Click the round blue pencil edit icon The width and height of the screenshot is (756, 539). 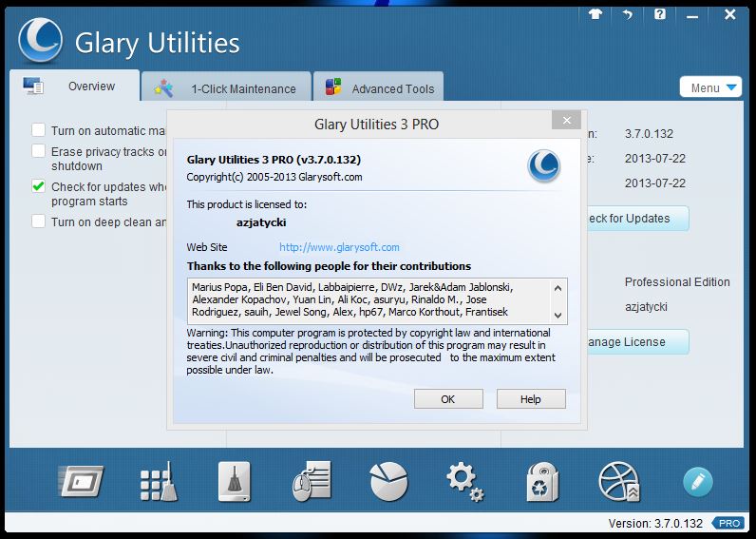click(x=698, y=482)
